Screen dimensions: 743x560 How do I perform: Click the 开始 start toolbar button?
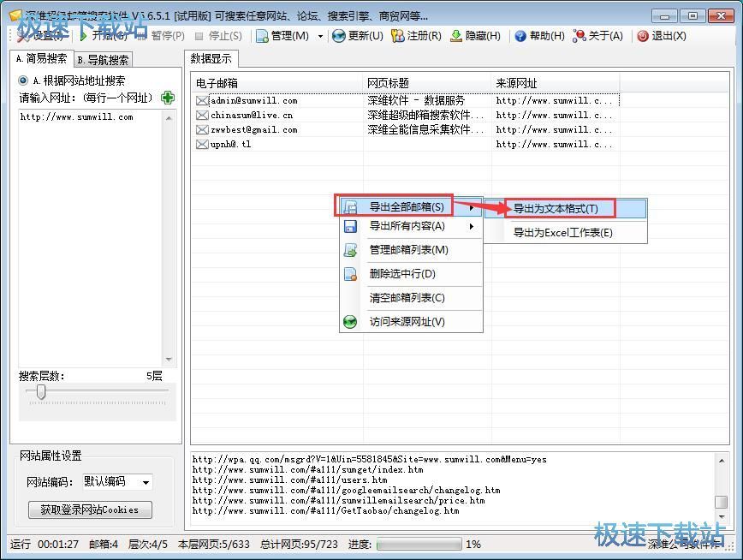pyautogui.click(x=104, y=36)
